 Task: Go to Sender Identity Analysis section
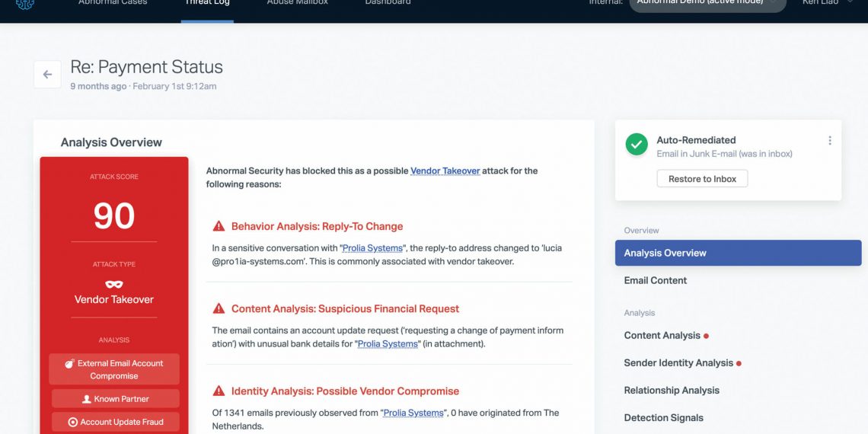click(x=678, y=363)
